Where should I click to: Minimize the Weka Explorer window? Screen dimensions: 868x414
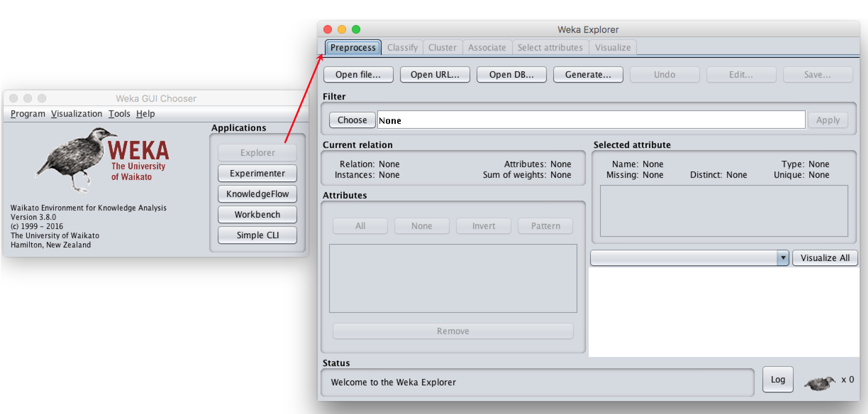pyautogui.click(x=342, y=29)
